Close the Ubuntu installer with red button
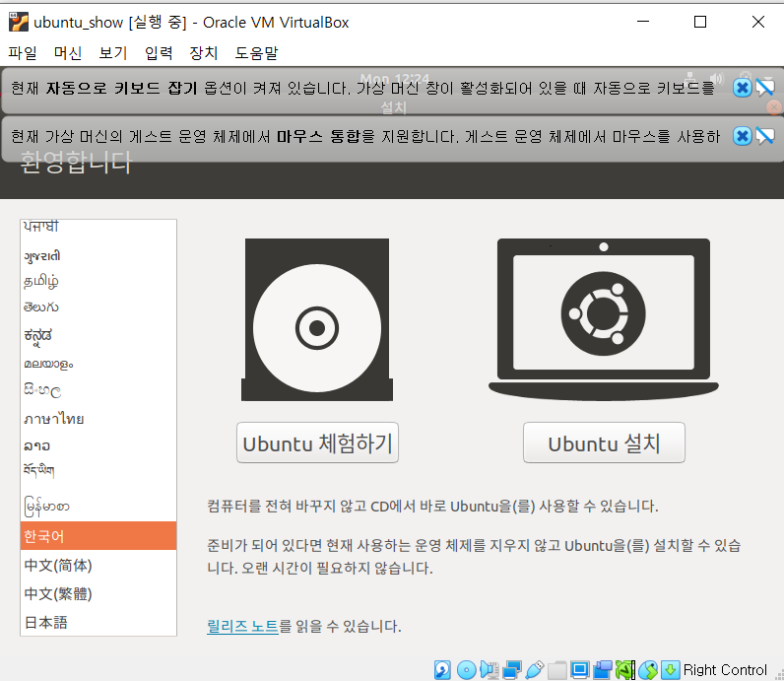Image resolution: width=784 pixels, height=681 pixels. (774, 107)
